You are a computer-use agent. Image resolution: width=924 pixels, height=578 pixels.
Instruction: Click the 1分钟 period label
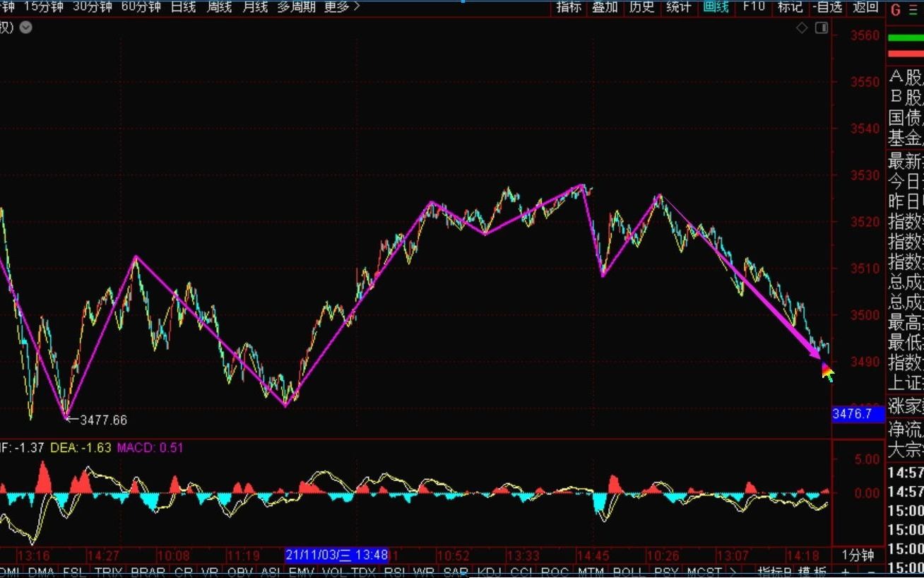pyautogui.click(x=858, y=555)
